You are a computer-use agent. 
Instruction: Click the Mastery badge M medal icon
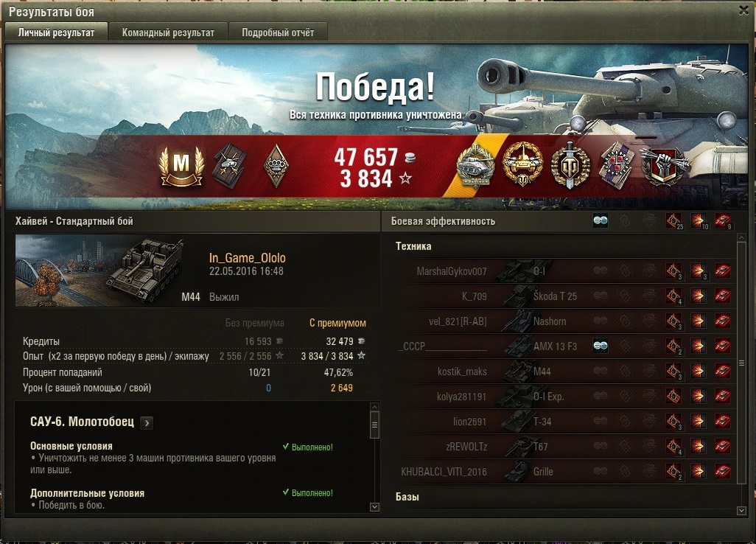pyautogui.click(x=181, y=166)
